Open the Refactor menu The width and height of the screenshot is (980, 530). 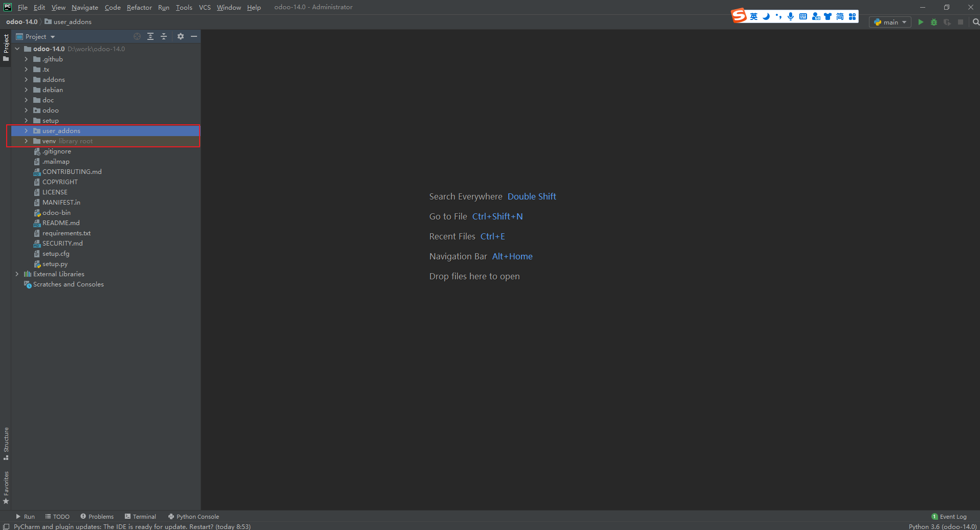click(x=139, y=7)
